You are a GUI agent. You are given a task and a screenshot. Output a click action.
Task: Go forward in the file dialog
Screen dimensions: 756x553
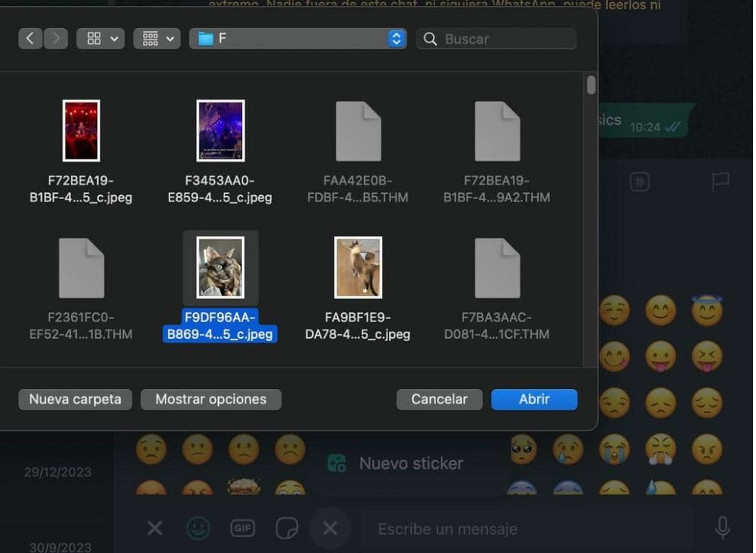click(x=56, y=39)
